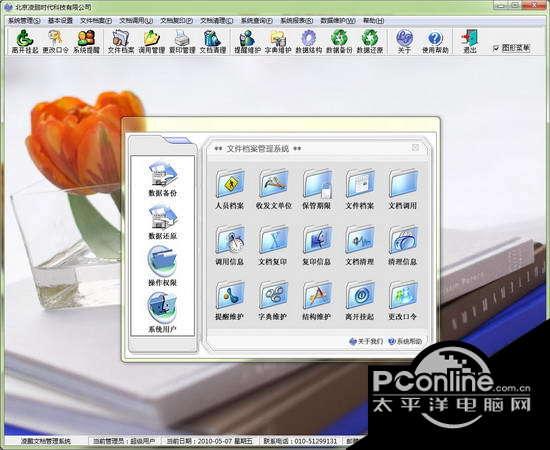Screen dimensions: 550x450
Task: Open the 收发文单位 folder icon
Action: pyautogui.click(x=274, y=189)
